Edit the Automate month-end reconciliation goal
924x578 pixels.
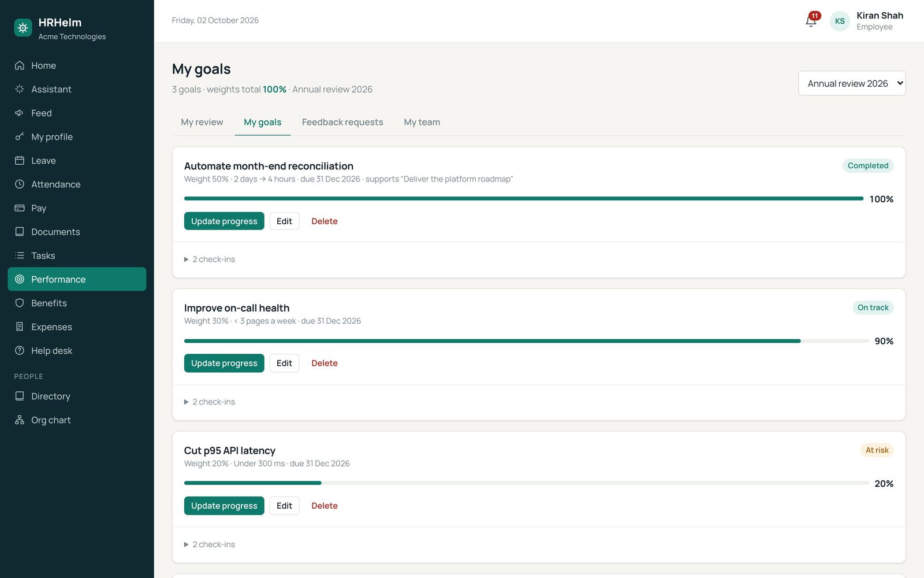tap(284, 221)
